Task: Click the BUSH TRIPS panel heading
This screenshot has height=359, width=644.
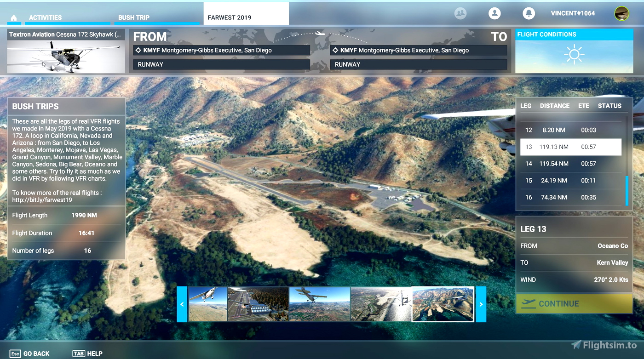Action: 35,106
